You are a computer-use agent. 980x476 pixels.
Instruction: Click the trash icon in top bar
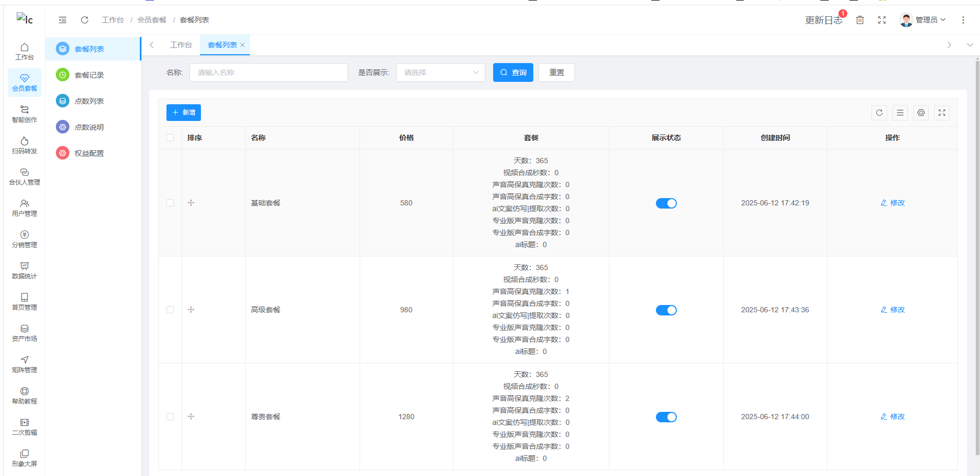[x=860, y=20]
